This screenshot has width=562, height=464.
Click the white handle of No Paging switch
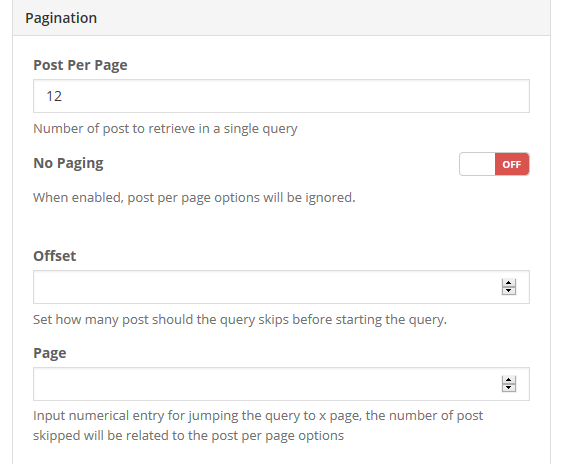(477, 164)
